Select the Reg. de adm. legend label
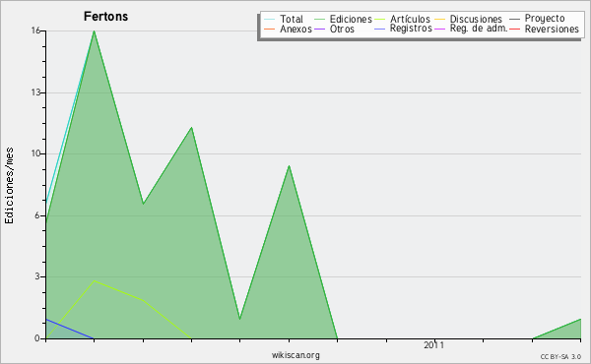 479,29
